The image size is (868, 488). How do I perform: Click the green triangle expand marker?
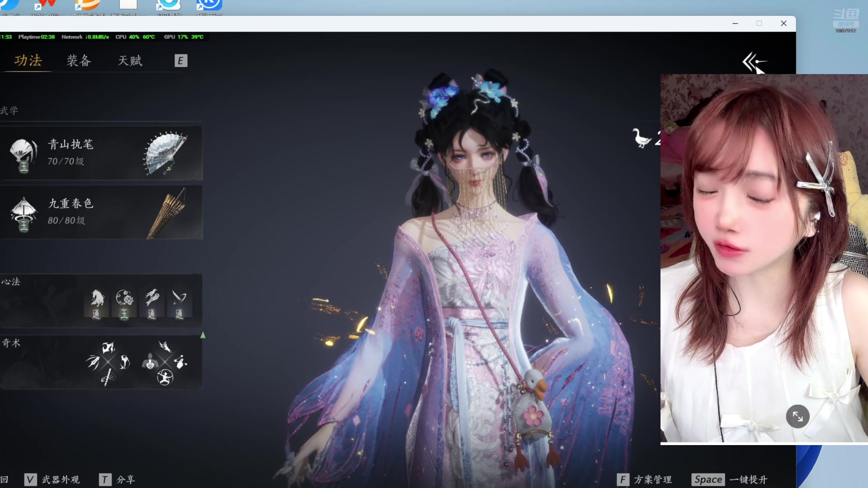[x=203, y=335]
